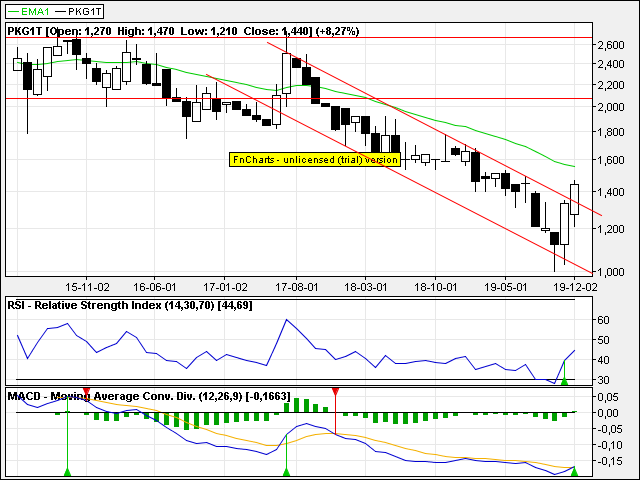Click the MACD axis label -0,15
The width and height of the screenshot is (640, 480).
(609, 461)
